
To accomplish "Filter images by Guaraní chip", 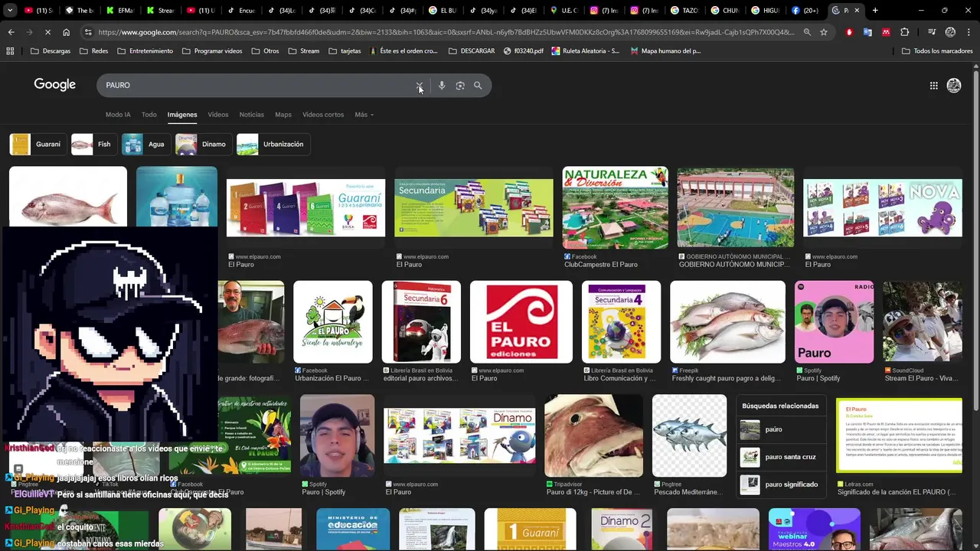I will pos(37,144).
